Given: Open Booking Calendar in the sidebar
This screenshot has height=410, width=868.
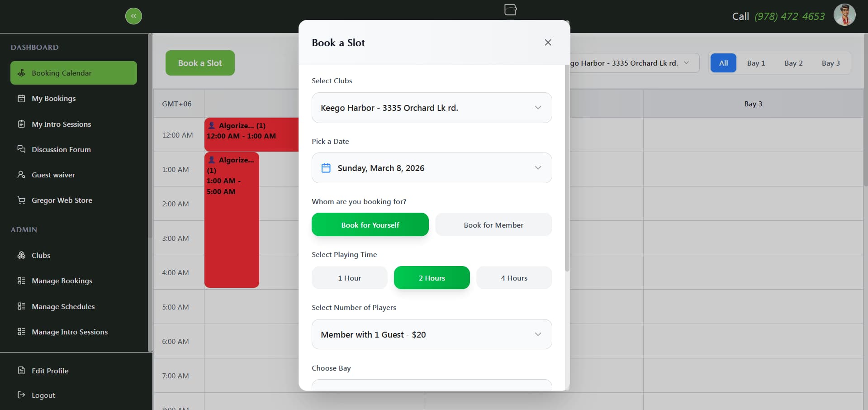Looking at the screenshot, I should pyautogui.click(x=74, y=73).
